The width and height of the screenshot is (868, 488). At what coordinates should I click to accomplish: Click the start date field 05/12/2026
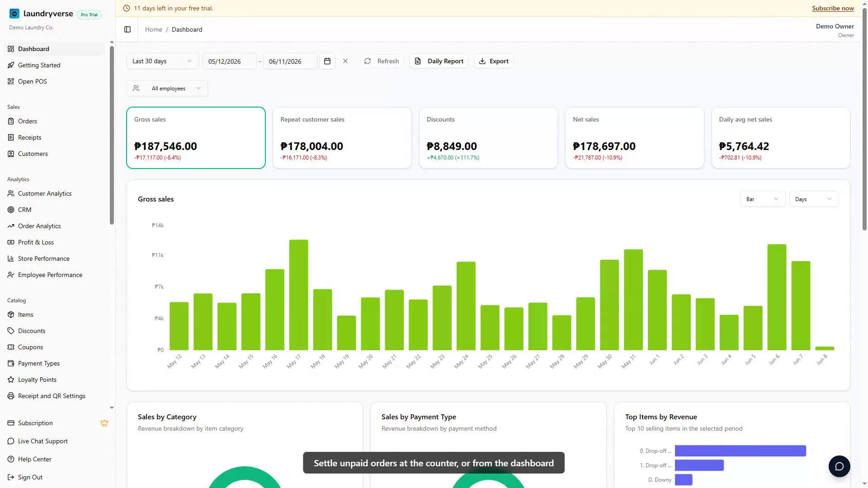tap(230, 61)
